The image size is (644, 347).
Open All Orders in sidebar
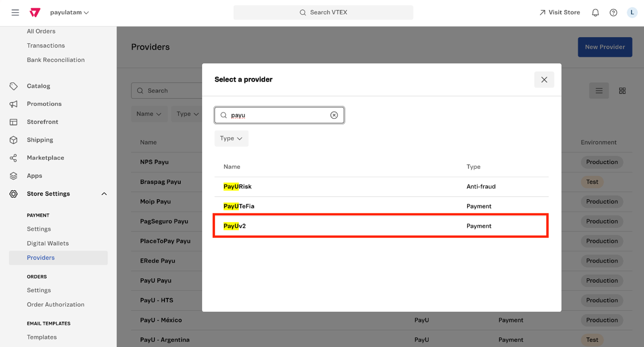(41, 31)
